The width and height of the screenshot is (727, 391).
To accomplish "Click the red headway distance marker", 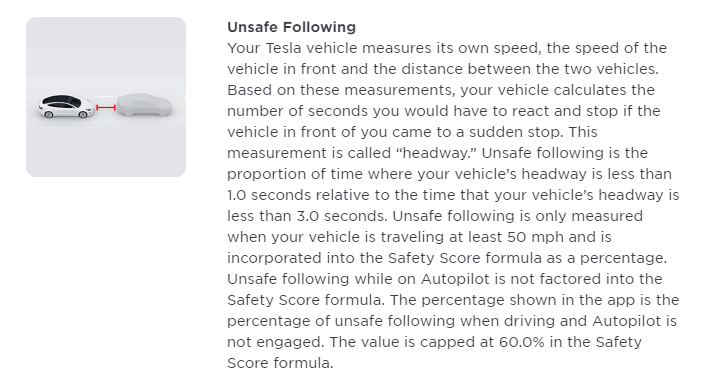I will pos(106,107).
